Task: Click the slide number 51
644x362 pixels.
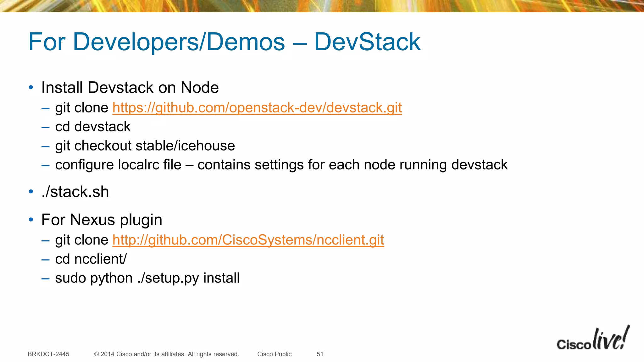Action: click(x=320, y=354)
